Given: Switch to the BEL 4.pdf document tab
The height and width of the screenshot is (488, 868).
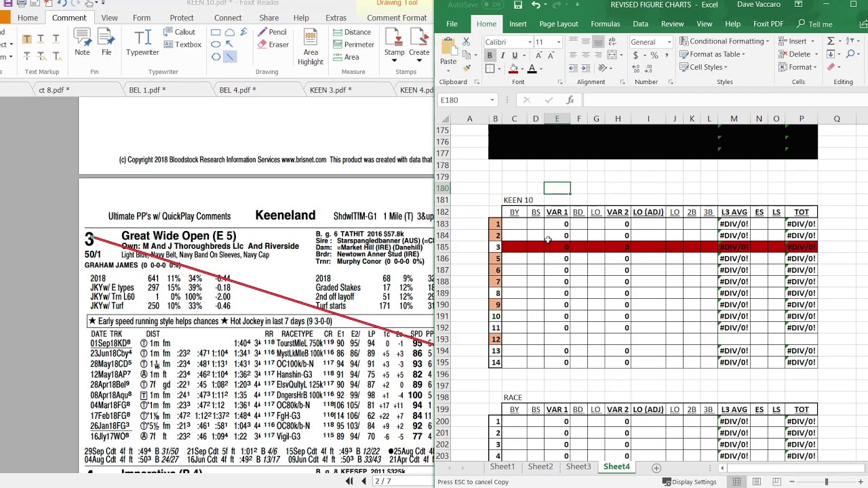Looking at the screenshot, I should [237, 90].
